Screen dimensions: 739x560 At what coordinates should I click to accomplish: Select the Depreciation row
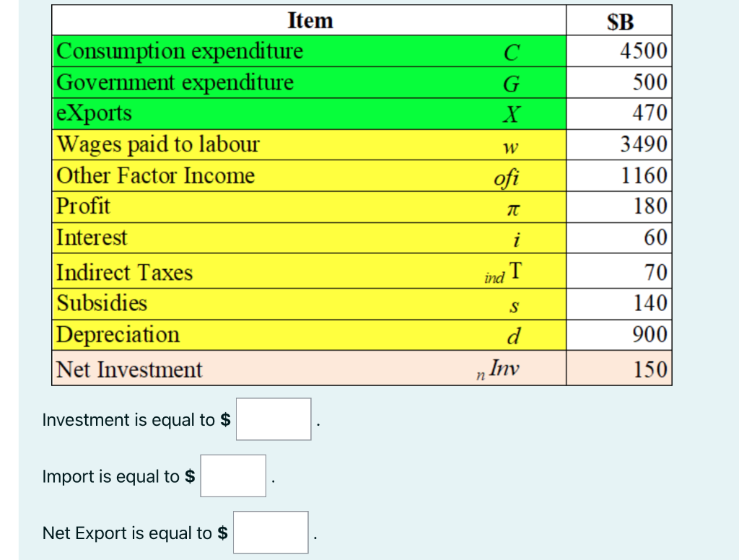coord(217,334)
